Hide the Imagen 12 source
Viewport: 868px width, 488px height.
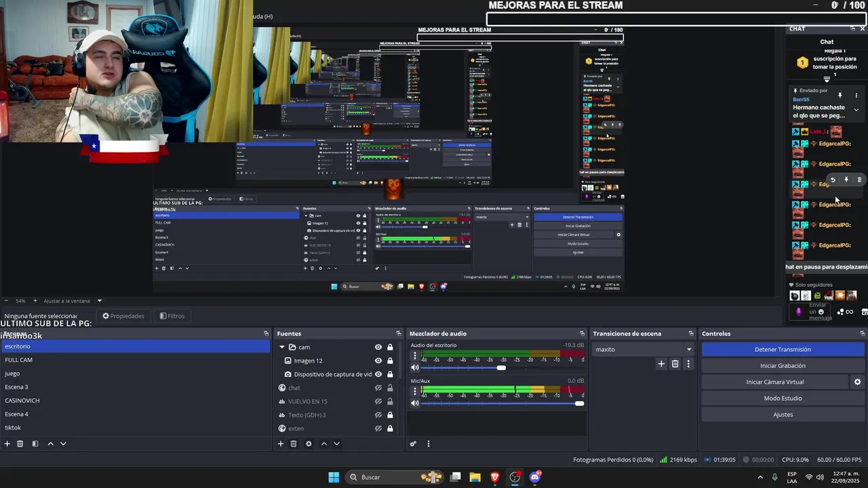point(378,361)
